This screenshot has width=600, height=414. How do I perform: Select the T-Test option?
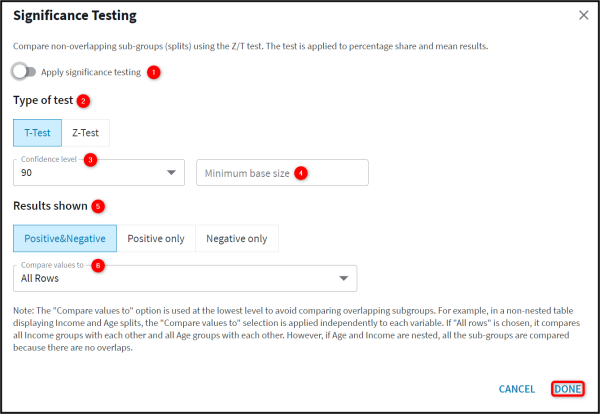[x=38, y=133]
